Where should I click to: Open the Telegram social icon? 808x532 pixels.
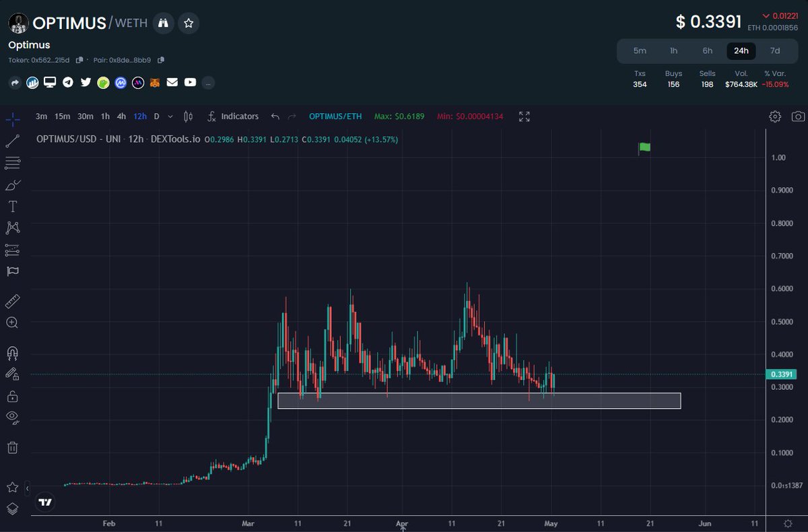69,82
